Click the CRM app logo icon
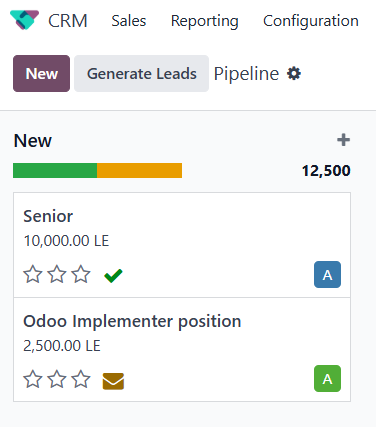 pos(24,20)
